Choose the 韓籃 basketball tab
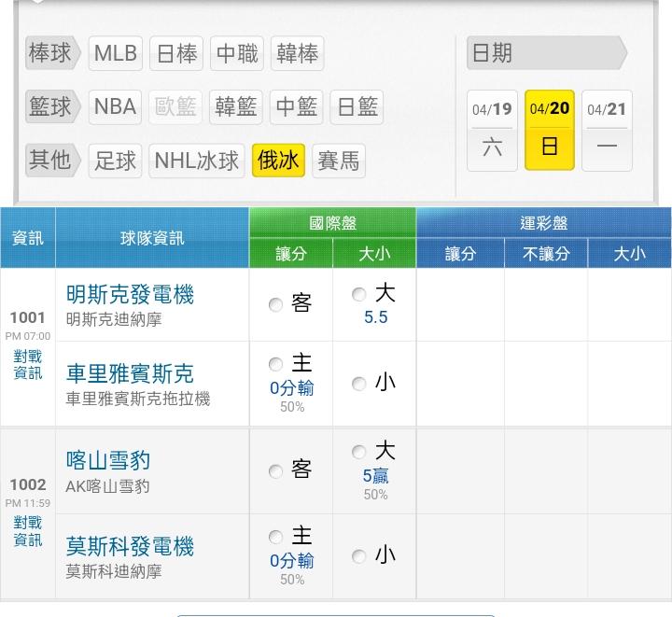 (236, 106)
